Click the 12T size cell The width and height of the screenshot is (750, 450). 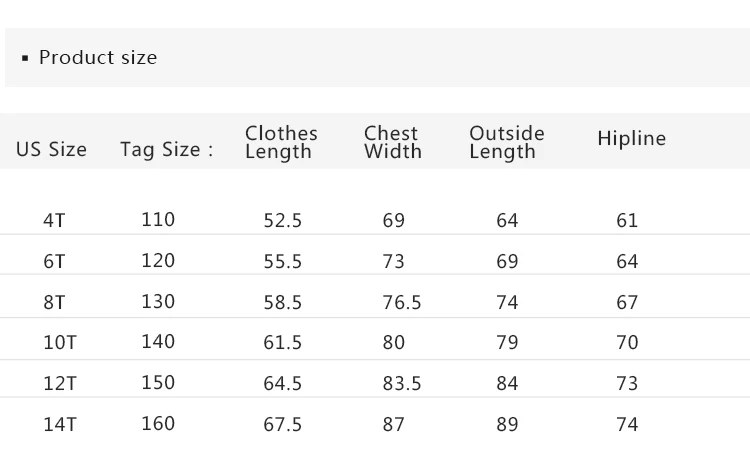pyautogui.click(x=59, y=383)
